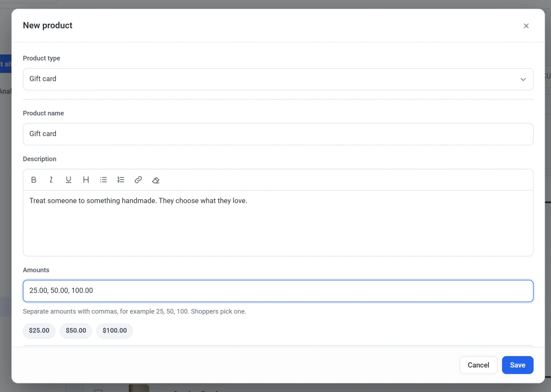The image size is (551, 392).
Task: Insert heading with the H icon
Action: [86, 180]
